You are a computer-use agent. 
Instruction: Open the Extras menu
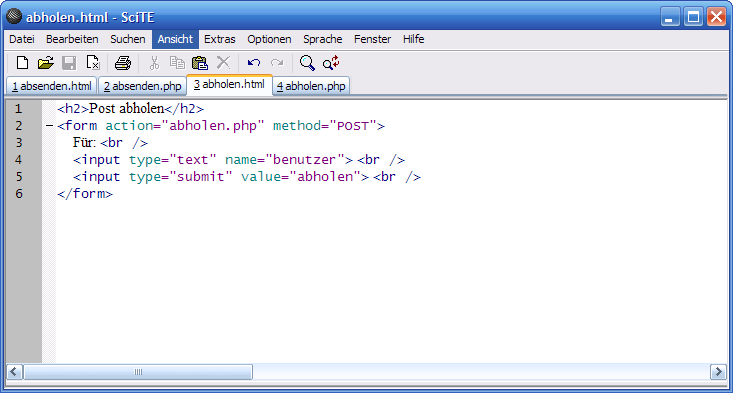click(x=220, y=39)
